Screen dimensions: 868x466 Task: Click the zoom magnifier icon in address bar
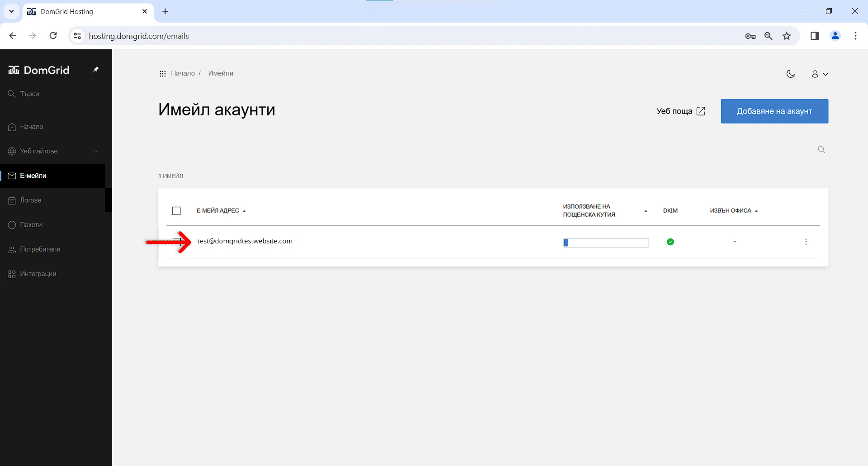769,36
